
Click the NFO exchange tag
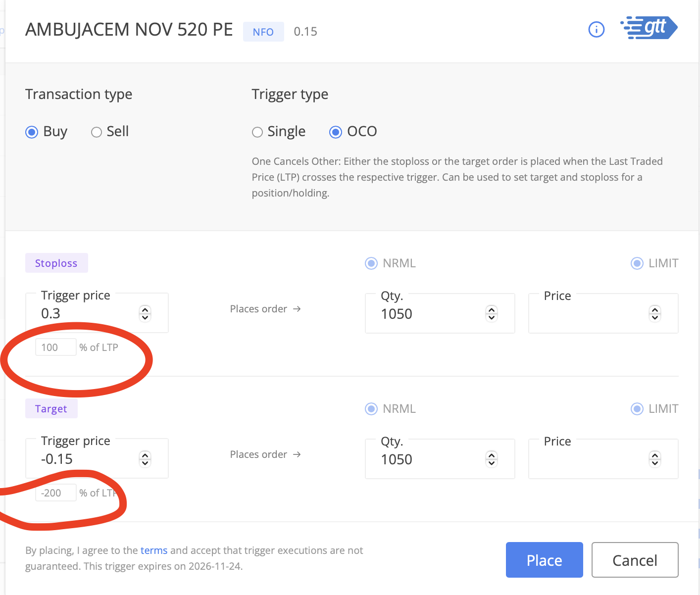(x=263, y=32)
